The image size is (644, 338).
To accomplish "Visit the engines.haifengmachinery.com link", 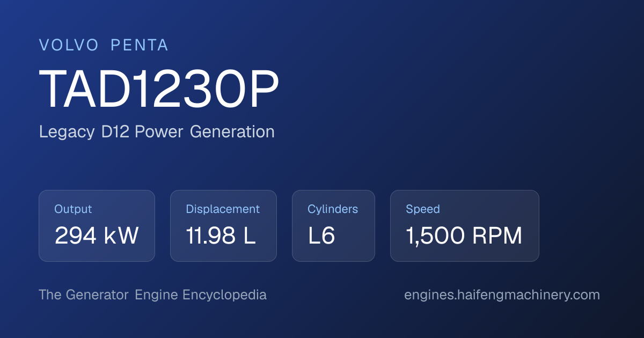I will pos(502,295).
